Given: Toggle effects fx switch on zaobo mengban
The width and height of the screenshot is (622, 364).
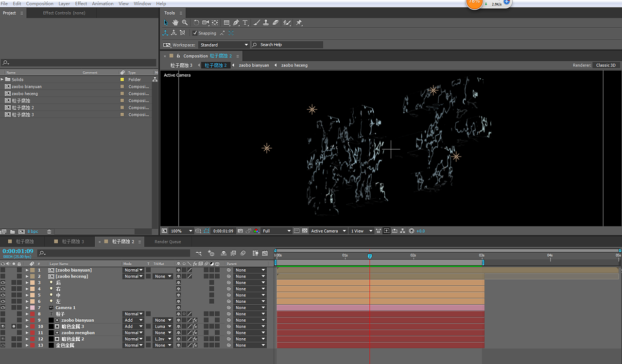Looking at the screenshot, I should coord(195,333).
